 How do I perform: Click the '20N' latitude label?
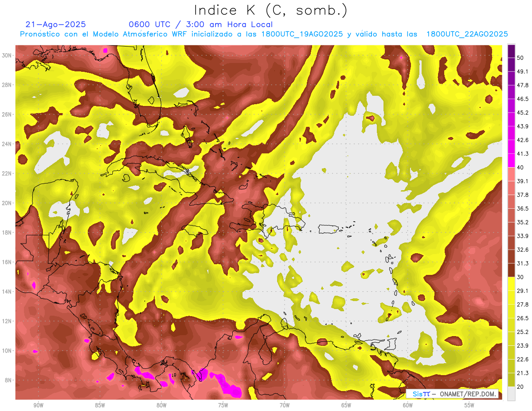[x=7, y=203]
